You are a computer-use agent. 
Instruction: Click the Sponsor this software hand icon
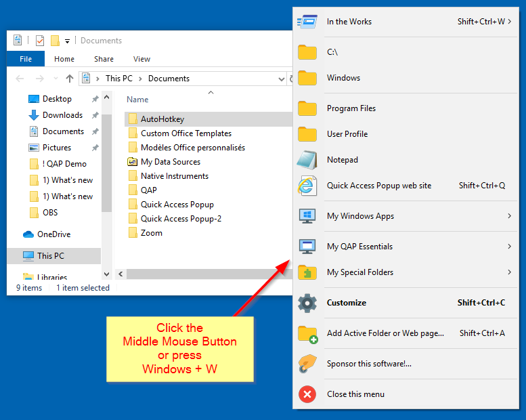307,364
